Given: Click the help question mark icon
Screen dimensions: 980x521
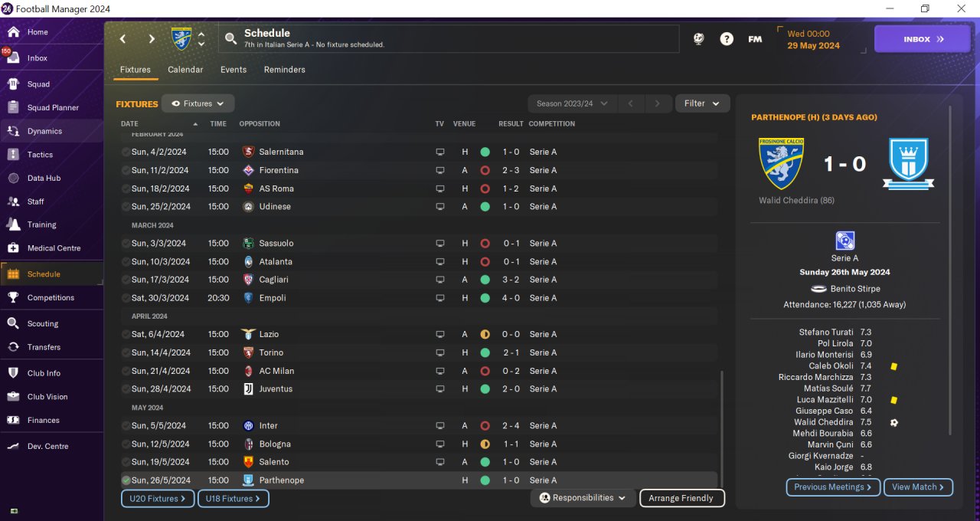Looking at the screenshot, I should click(x=727, y=39).
